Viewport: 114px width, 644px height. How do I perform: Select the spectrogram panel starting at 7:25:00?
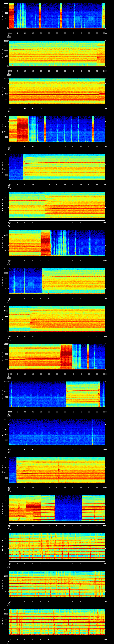[57, 129]
